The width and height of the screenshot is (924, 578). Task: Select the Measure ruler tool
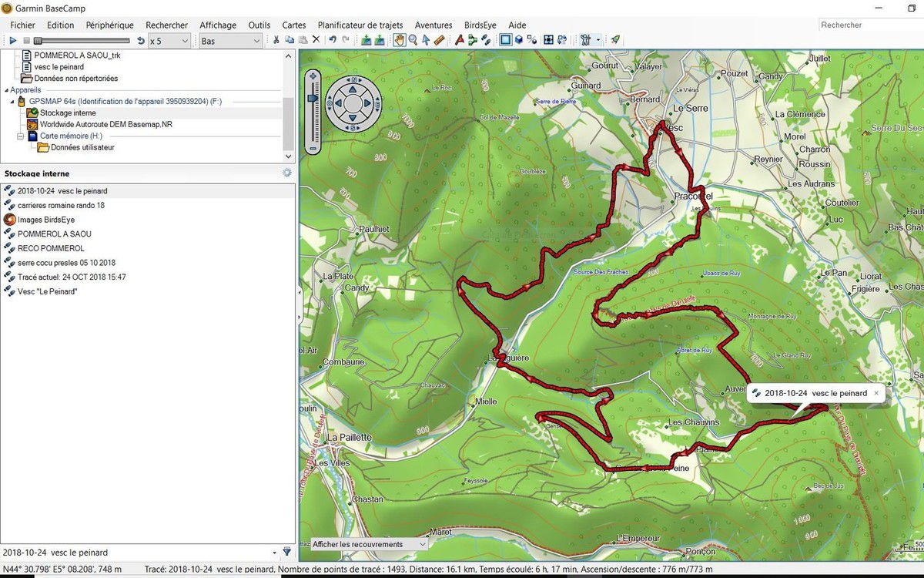click(x=439, y=40)
